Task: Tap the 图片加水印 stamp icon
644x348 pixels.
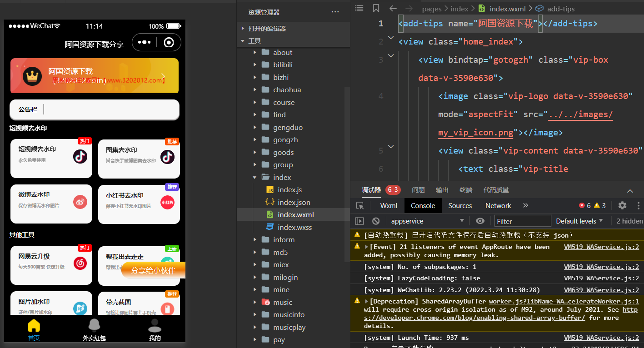Action: [80, 308]
